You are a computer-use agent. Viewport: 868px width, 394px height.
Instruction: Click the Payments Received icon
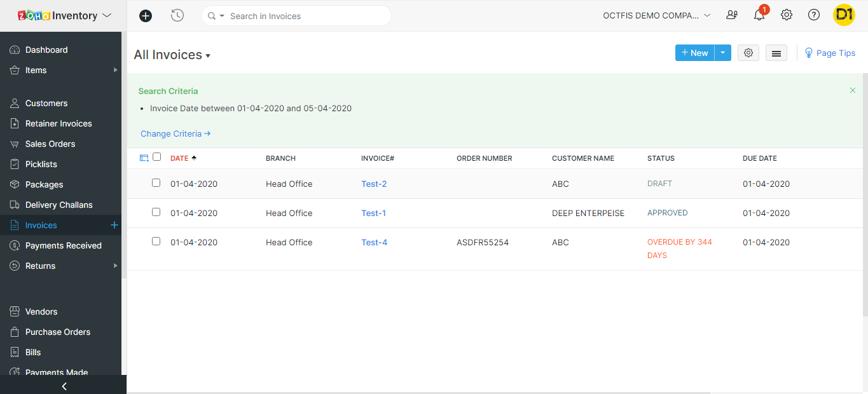pyautogui.click(x=15, y=245)
